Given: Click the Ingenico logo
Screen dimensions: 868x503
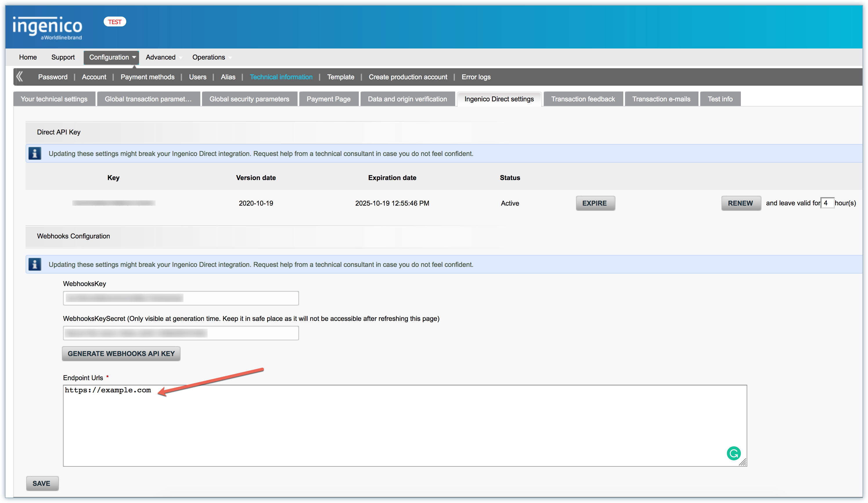Looking at the screenshot, I should coord(48,28).
